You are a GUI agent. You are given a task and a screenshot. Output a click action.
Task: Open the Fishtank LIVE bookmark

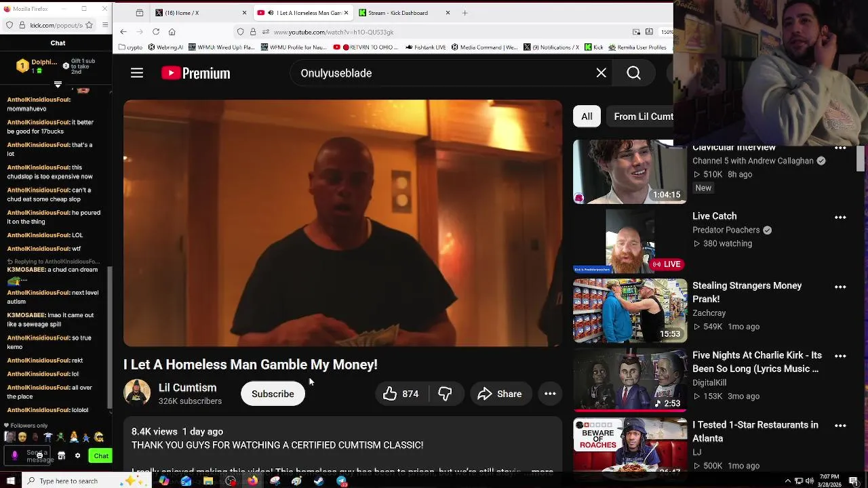tap(427, 47)
